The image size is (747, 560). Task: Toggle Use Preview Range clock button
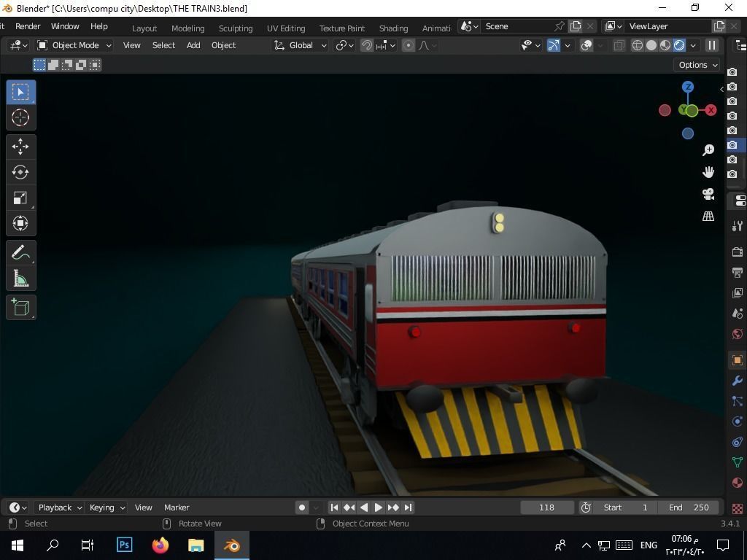click(x=586, y=507)
